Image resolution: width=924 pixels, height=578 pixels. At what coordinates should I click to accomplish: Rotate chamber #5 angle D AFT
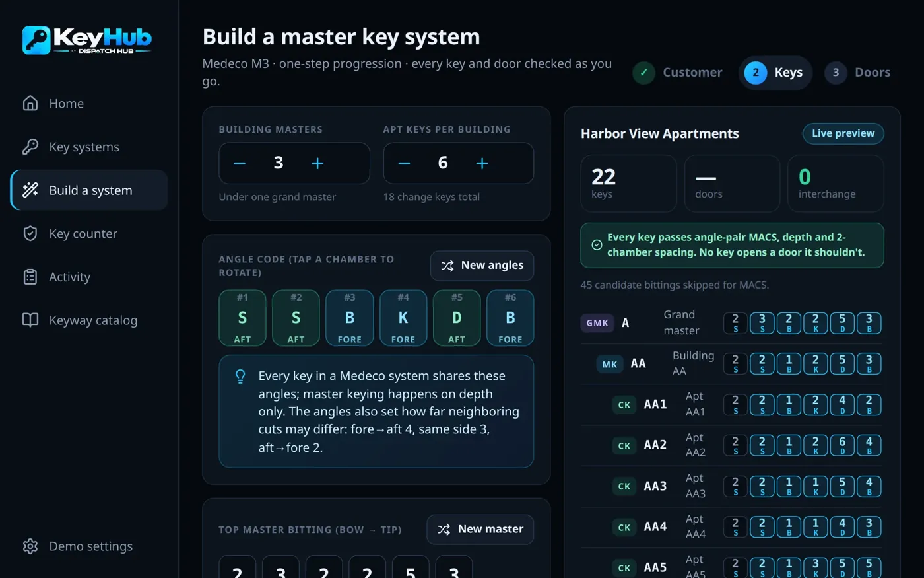pos(457,318)
